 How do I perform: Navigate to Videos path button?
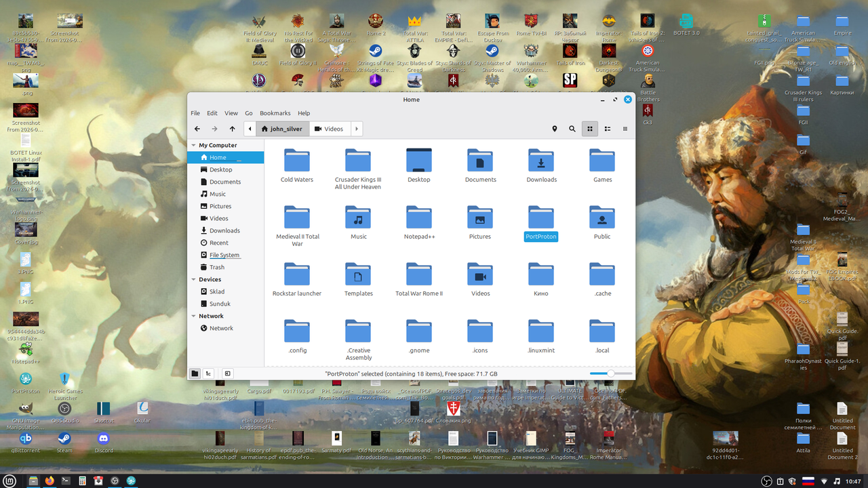coord(329,129)
